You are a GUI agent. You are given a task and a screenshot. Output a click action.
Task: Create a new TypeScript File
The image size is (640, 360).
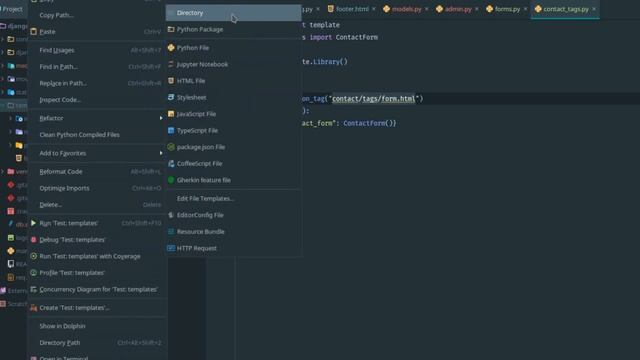pos(233,131)
